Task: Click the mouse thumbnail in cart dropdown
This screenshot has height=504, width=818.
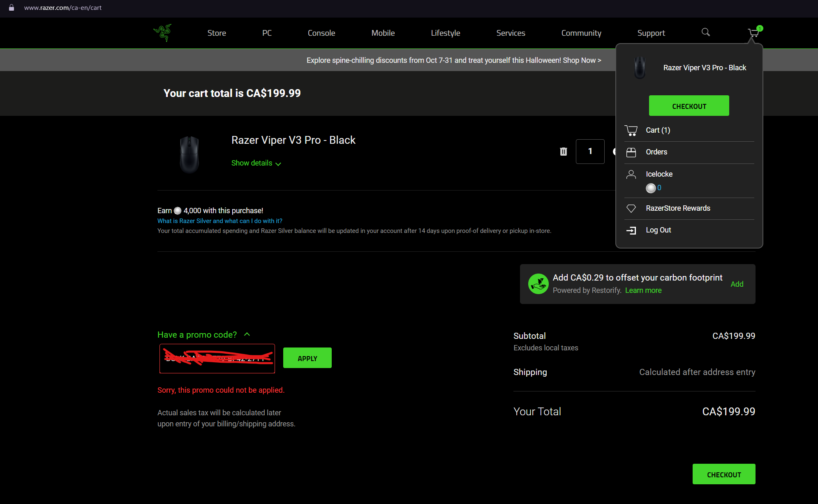Action: pyautogui.click(x=640, y=67)
